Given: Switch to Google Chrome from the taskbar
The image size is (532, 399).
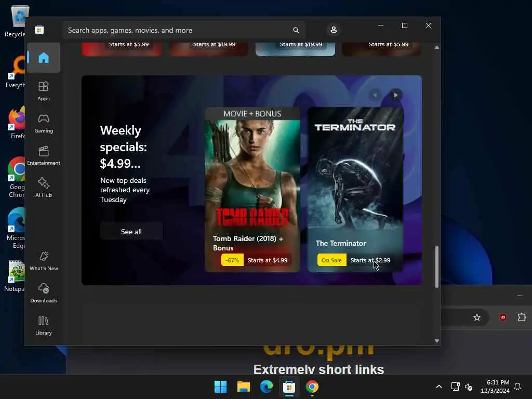Looking at the screenshot, I should pos(312,387).
